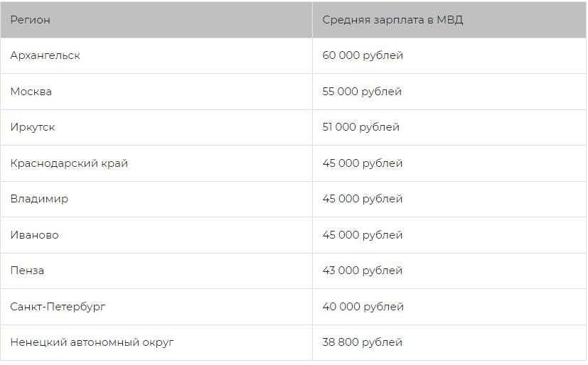Select the "Ненецкий автономный округ" region cell
The image size is (588, 365).
[92, 342]
